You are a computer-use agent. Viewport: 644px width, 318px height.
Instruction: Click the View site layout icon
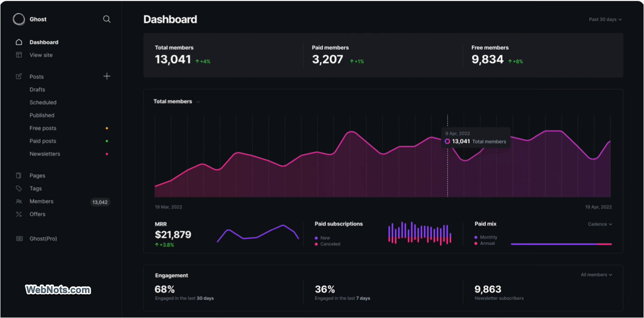[19, 55]
